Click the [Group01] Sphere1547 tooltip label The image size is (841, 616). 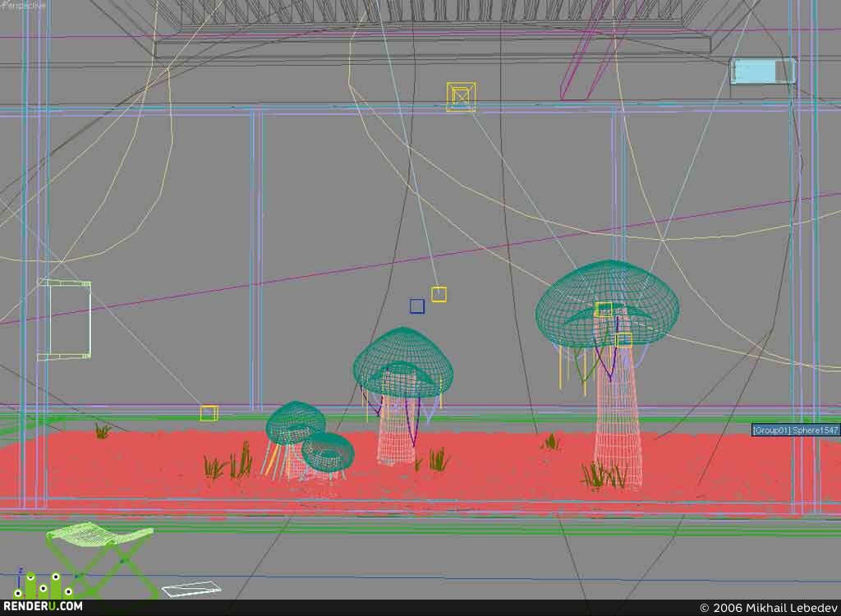(x=795, y=430)
